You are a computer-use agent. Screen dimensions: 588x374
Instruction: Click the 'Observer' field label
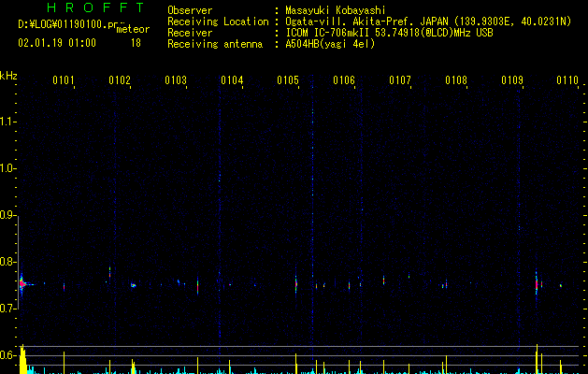190,10
